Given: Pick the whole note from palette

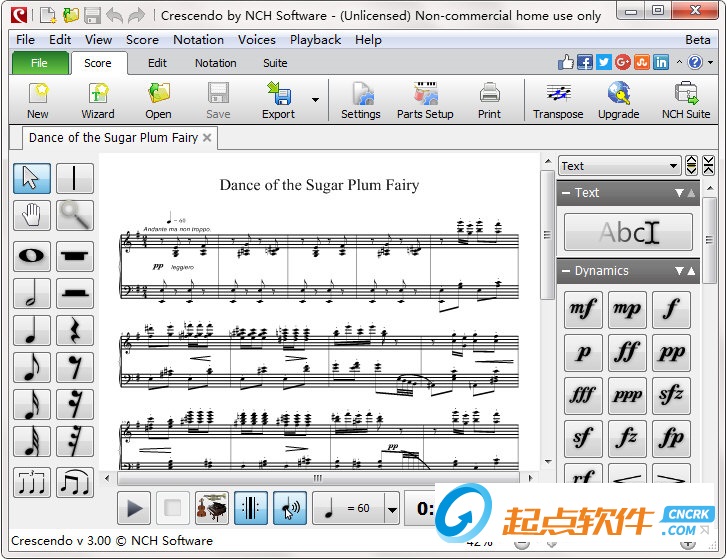Looking at the screenshot, I should [x=31, y=256].
